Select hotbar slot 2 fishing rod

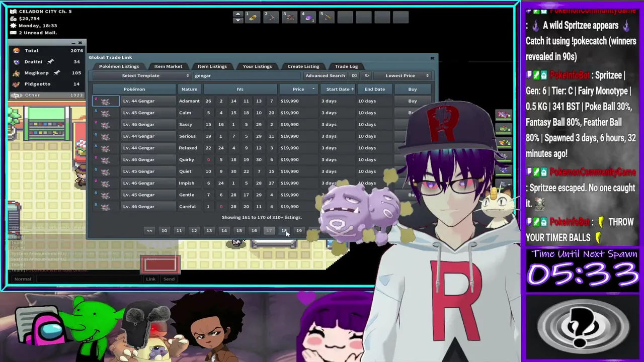coord(271,17)
